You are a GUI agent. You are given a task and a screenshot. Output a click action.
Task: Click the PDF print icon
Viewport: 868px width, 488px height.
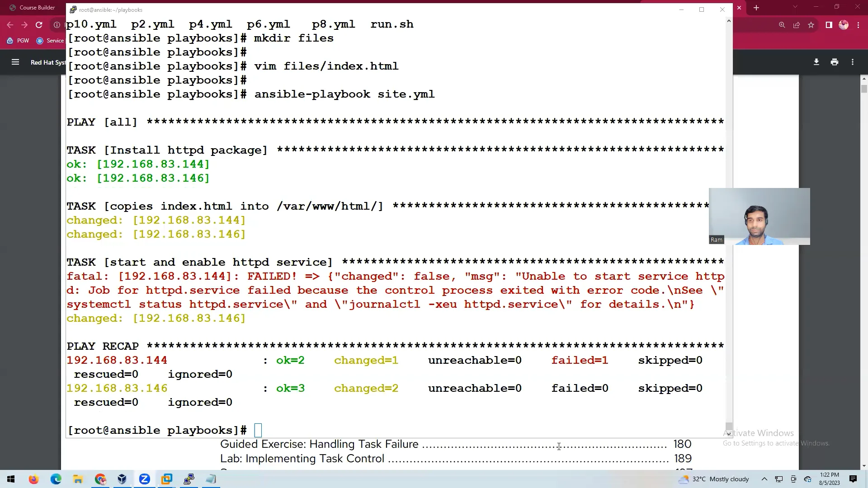[x=835, y=62]
